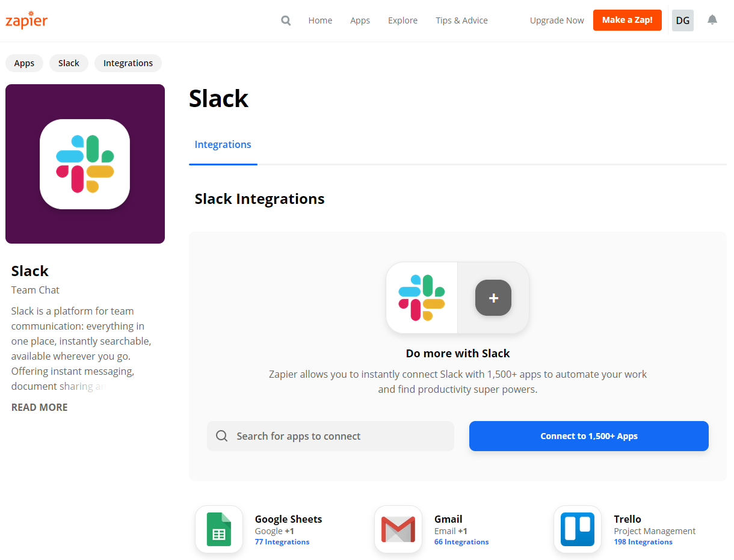Screen dimensions: 734x560
Task: Click the Slack Integrations heading
Action: click(259, 199)
